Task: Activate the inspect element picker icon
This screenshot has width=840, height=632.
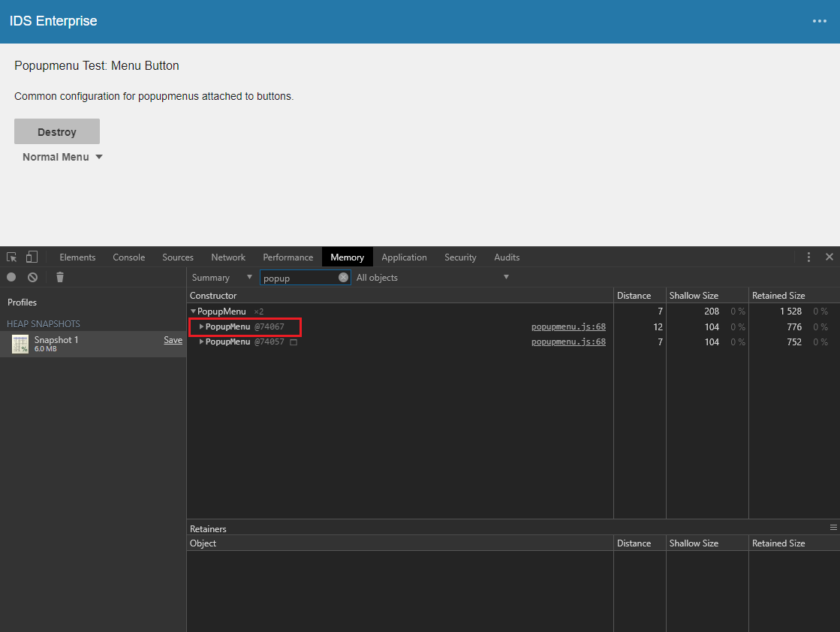Action: (11, 257)
